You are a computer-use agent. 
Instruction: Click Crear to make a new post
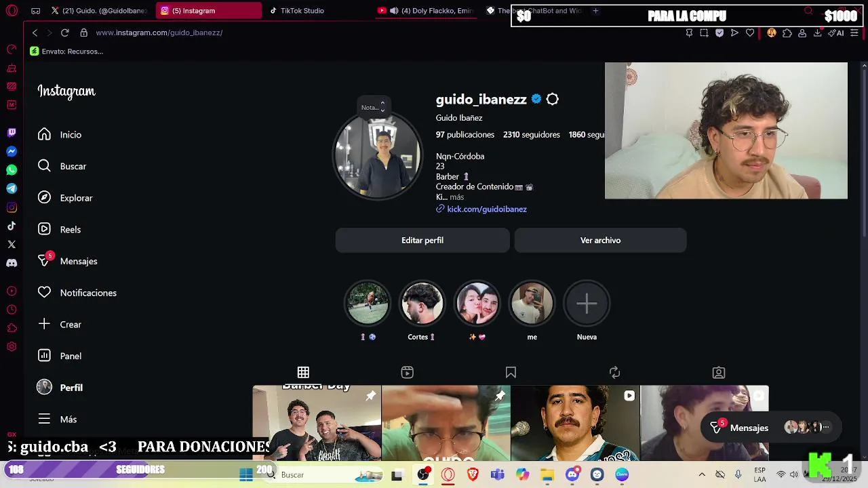click(60, 325)
